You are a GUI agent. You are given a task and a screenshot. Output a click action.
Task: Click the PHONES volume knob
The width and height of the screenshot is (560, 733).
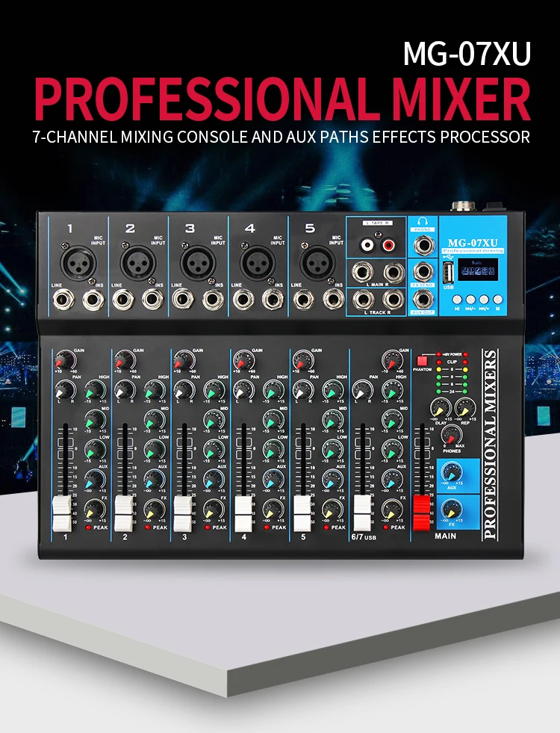[x=450, y=435]
